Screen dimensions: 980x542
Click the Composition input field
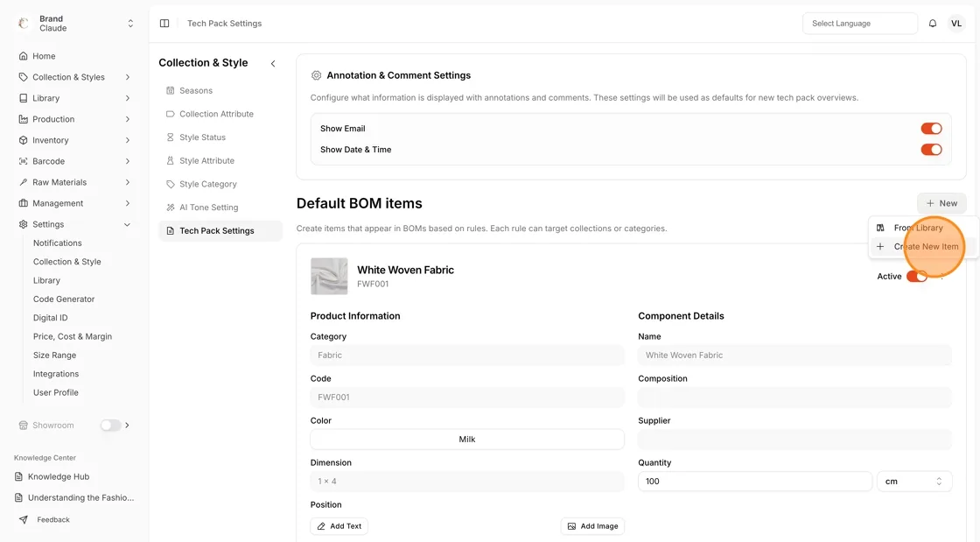(795, 398)
